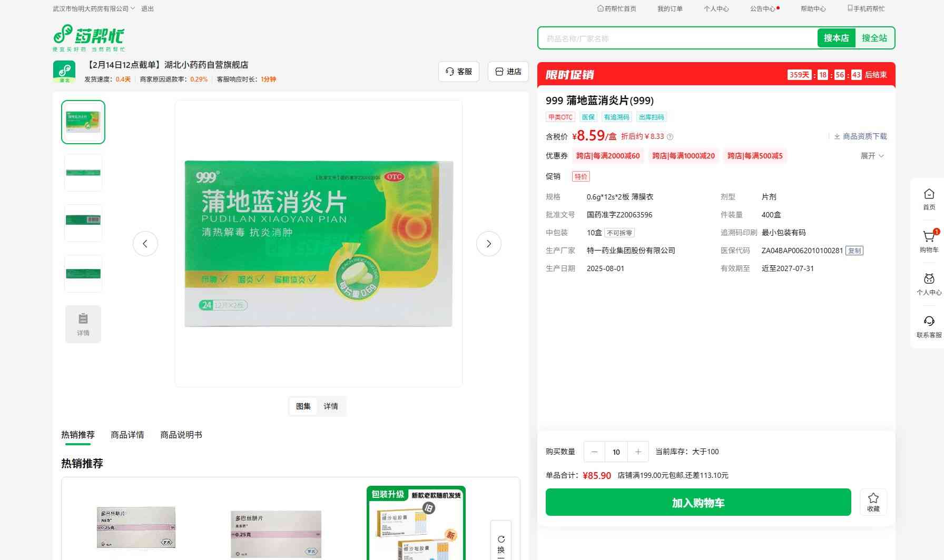944x560 pixels.
Task: Click the green 加入购物车 button
Action: pyautogui.click(x=698, y=503)
